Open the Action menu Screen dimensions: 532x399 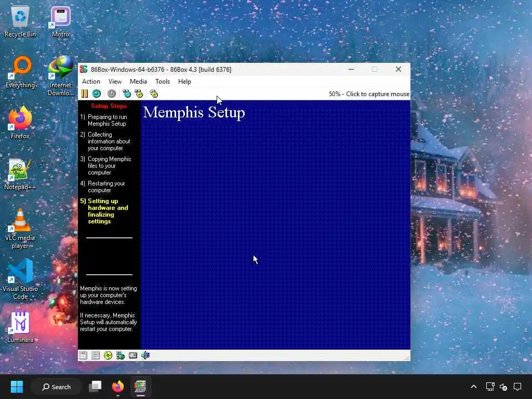click(91, 82)
